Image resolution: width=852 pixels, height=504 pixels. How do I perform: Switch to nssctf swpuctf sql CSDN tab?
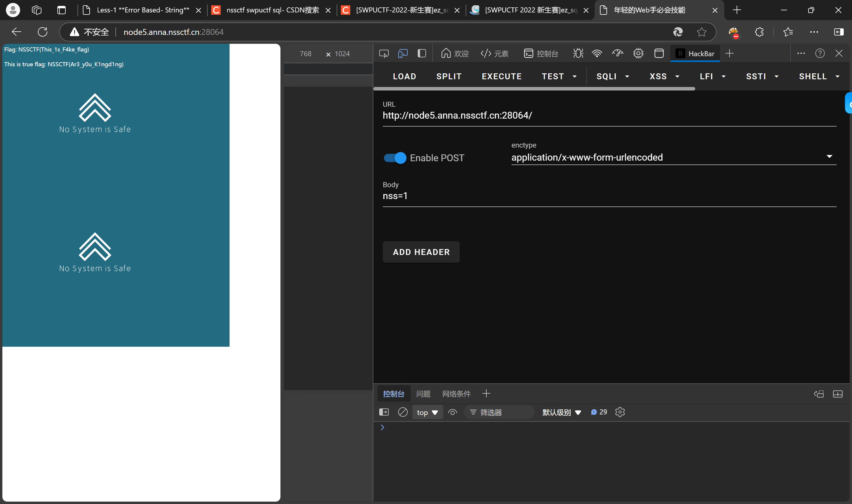pos(271,10)
